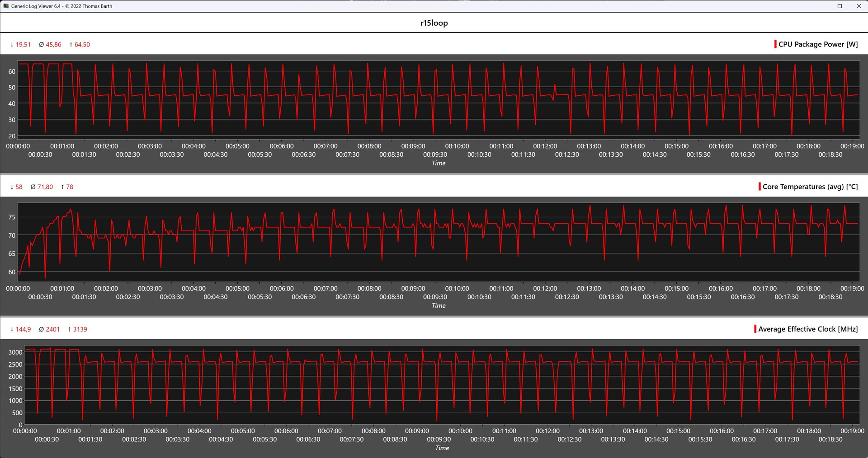The image size is (868, 458).
Task: Click the red Average Effective Clock legend marker
Action: [755, 329]
